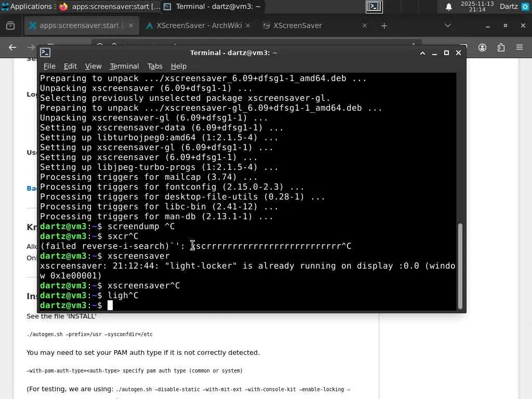This screenshot has height=399, width=532.
Task: Click the ./autogen.sh --prefix=/usr code line
Action: [89, 334]
